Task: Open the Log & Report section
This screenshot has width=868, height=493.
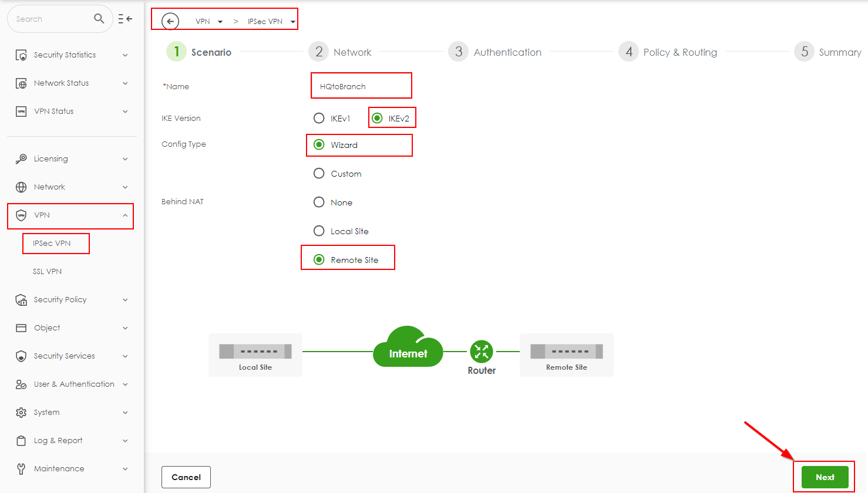Action: [x=58, y=440]
